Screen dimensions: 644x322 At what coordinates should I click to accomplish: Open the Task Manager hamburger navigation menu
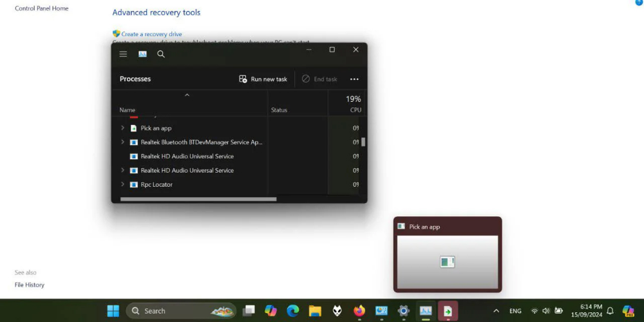pos(123,54)
